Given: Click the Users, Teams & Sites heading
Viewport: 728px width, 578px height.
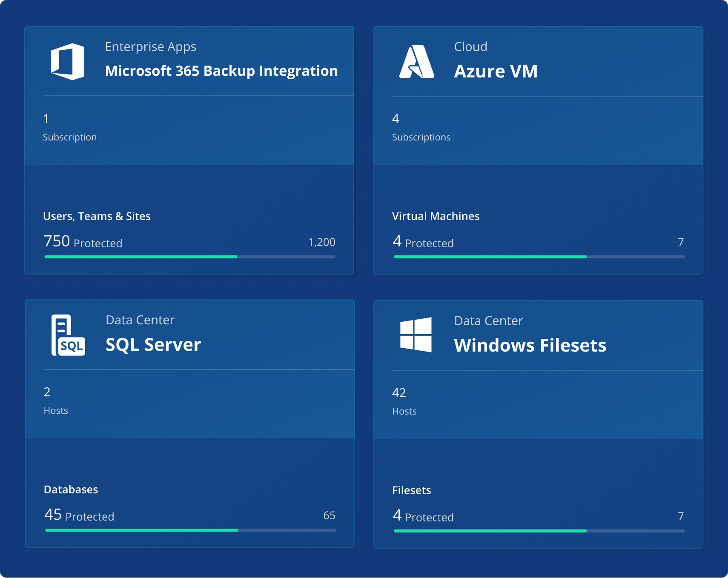Looking at the screenshot, I should [97, 216].
